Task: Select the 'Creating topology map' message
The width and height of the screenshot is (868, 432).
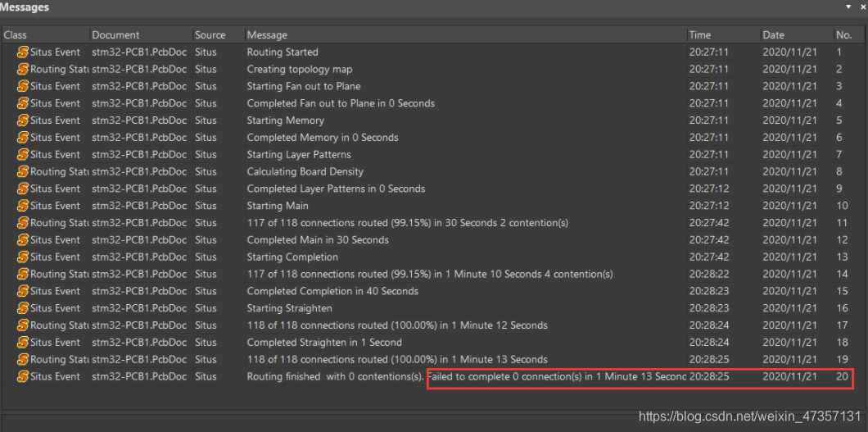Action: pyautogui.click(x=300, y=69)
